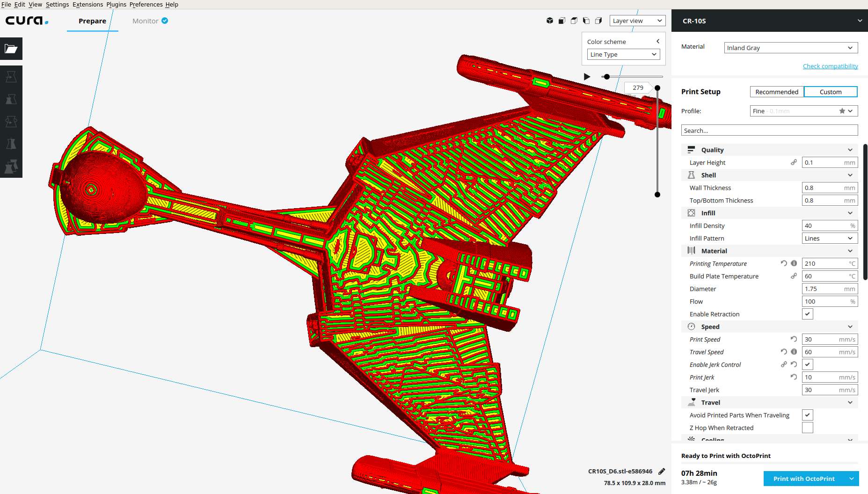Enable Z Hop When Retracted checkbox
868x494 pixels.
click(x=808, y=428)
